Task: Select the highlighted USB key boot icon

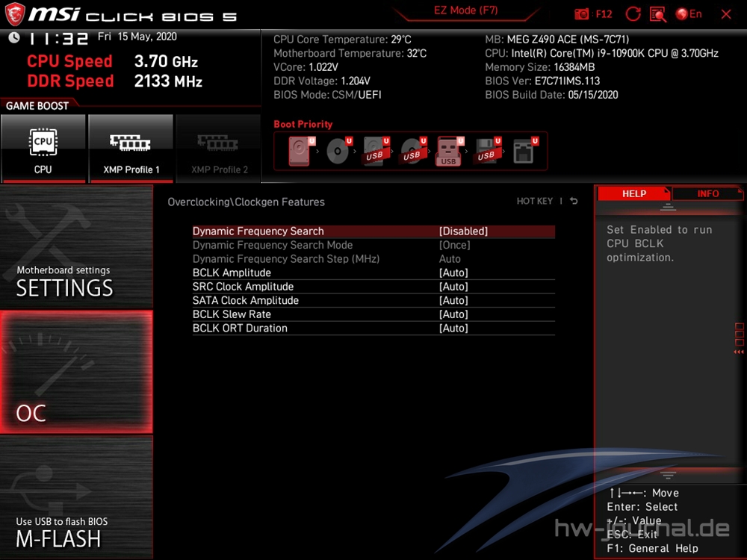Action: 450,151
